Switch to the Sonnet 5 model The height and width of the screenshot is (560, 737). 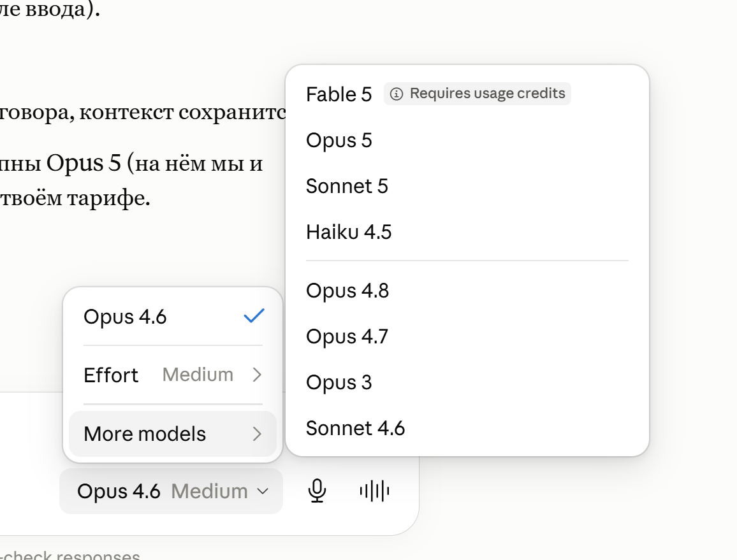467,186
